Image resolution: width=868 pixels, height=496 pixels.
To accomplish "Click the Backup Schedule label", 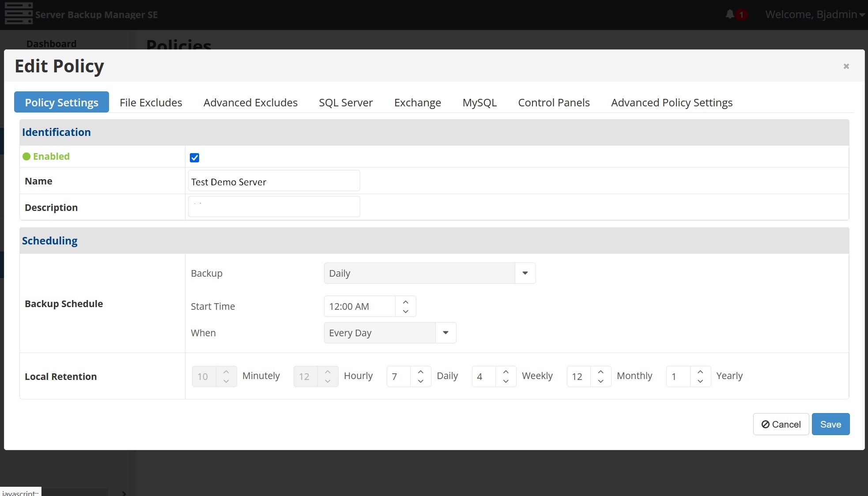I will [x=64, y=304].
